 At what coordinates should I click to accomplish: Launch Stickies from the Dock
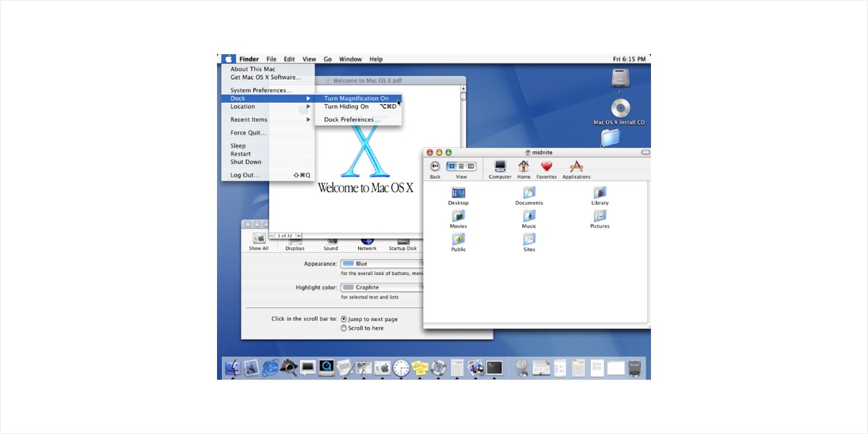[x=420, y=367]
